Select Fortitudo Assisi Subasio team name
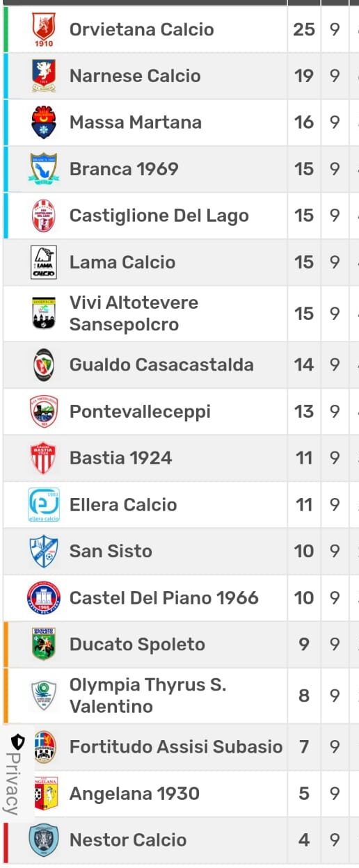The width and height of the screenshot is (359, 868). pyautogui.click(x=176, y=747)
